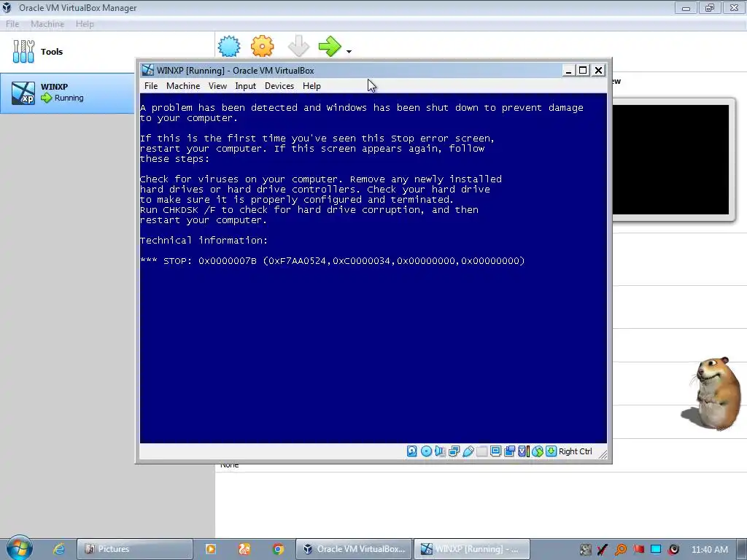Open Machine menu in VirtualBox Manager
Screen dimensions: 747x560
click(47, 24)
